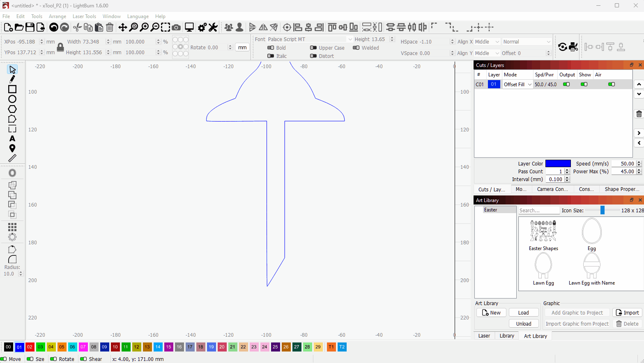
Task: Click the Zoom In magnifier icon
Action: (144, 28)
